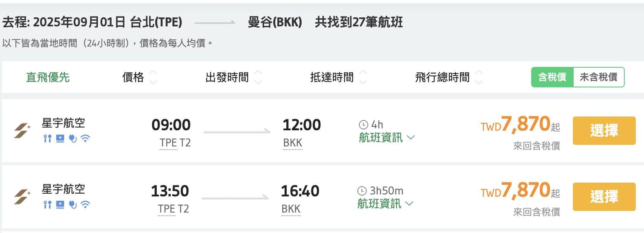Click the Wi-Fi icon on the 09:00 flight
Viewport: 644px width, 233px height.
[x=85, y=139]
